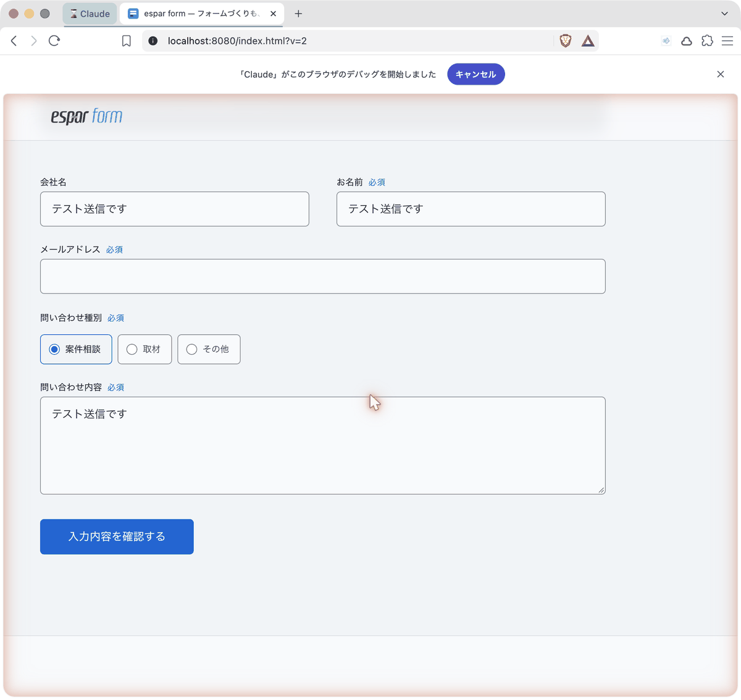Click the キャンセル button in the debug bar
The width and height of the screenshot is (741, 700).
pyautogui.click(x=476, y=74)
